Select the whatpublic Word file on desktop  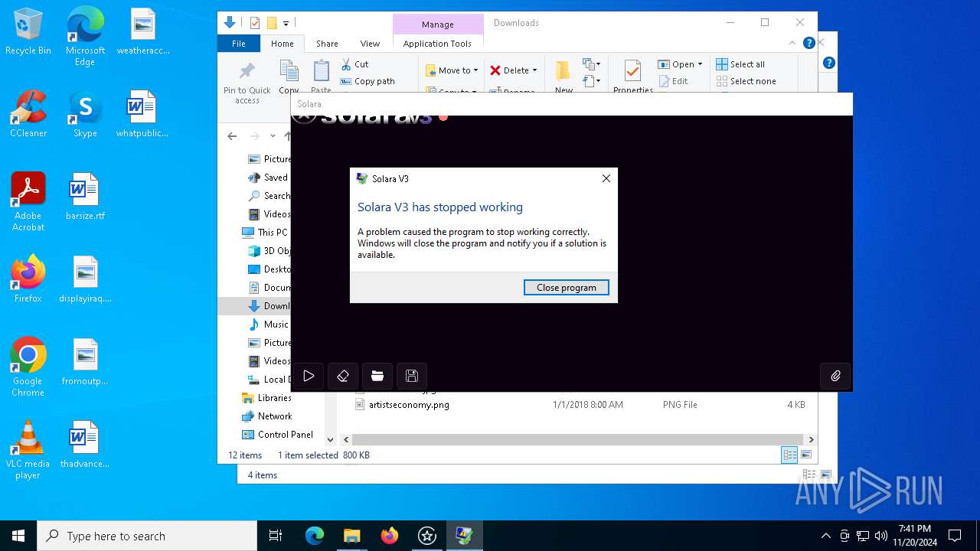click(x=142, y=115)
